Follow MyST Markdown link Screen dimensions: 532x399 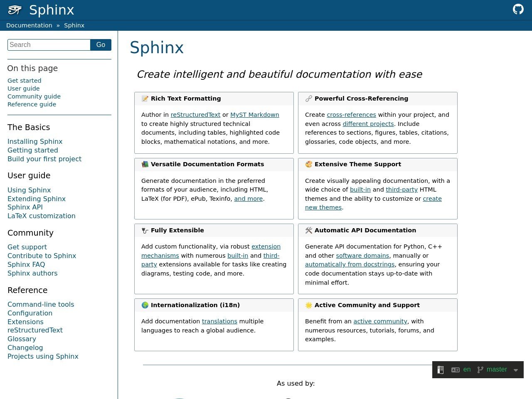click(255, 115)
